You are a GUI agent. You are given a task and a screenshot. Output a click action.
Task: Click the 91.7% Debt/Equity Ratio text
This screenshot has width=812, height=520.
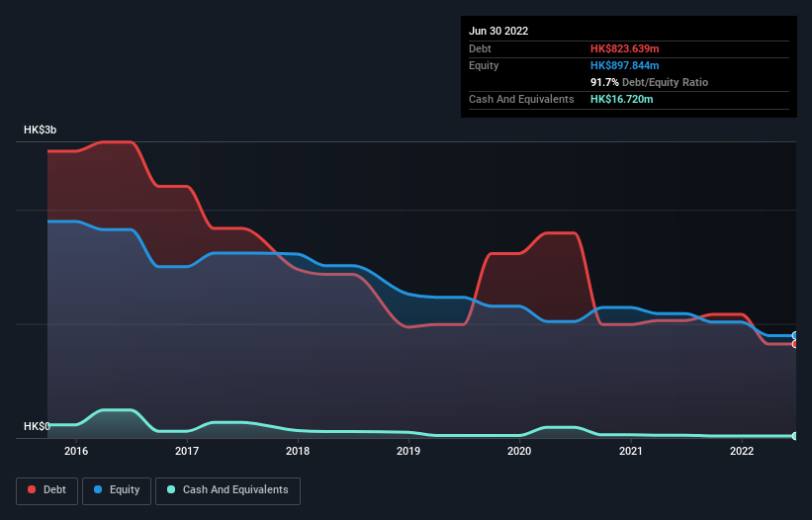[650, 82]
